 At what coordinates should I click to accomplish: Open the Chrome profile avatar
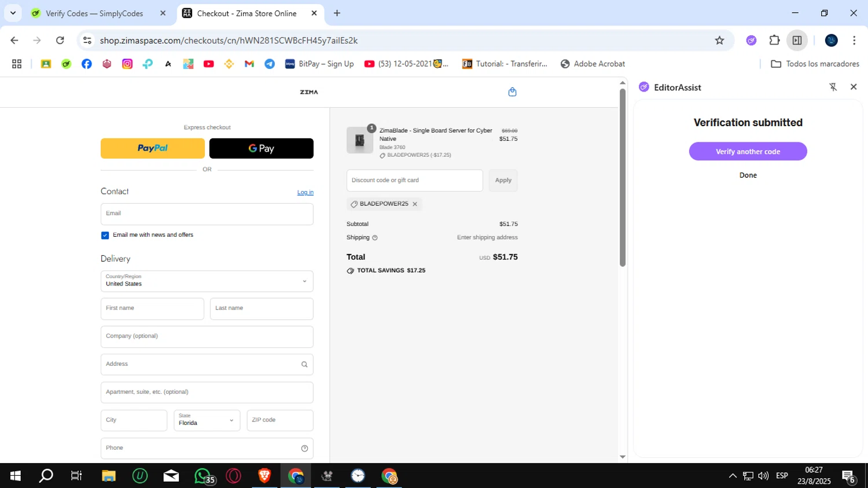point(832,41)
